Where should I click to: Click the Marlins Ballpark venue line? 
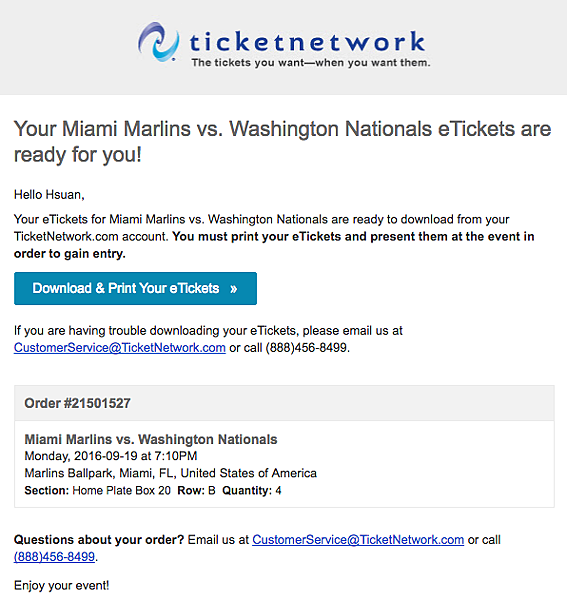coord(171,473)
